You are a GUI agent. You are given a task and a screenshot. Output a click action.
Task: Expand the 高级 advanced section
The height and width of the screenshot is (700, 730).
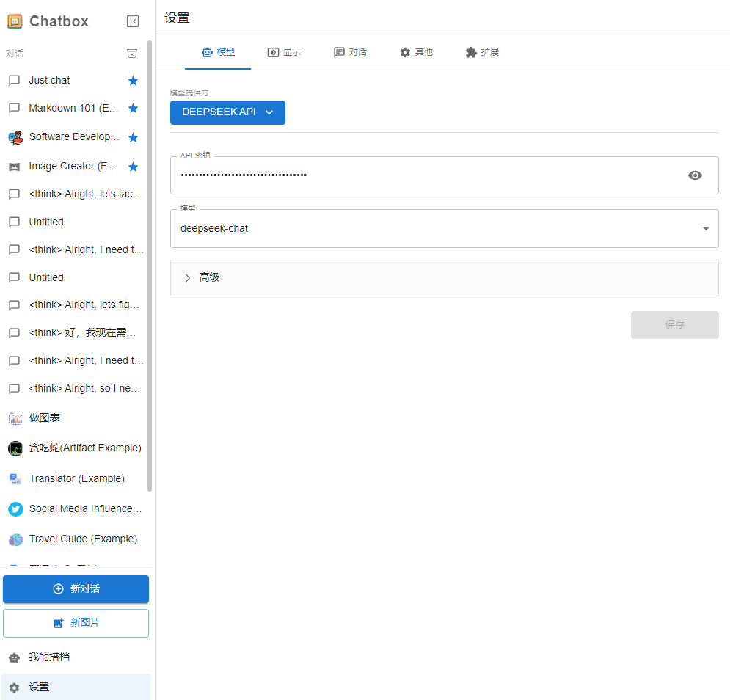tap(444, 278)
